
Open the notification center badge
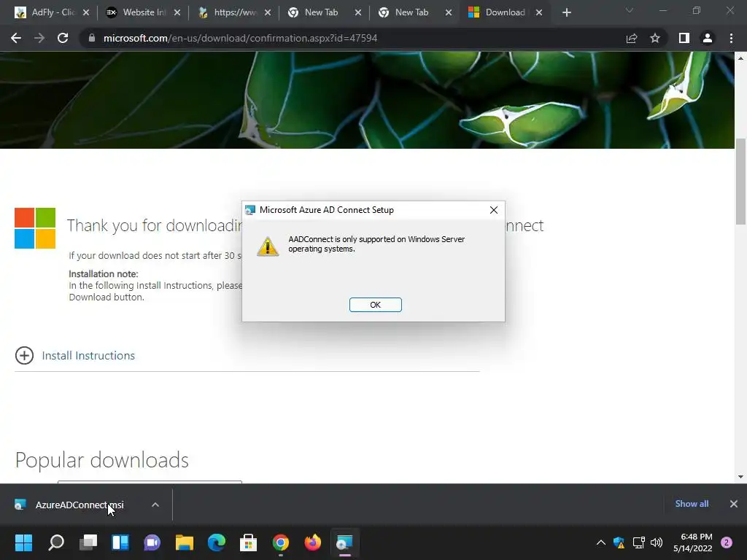click(x=727, y=542)
